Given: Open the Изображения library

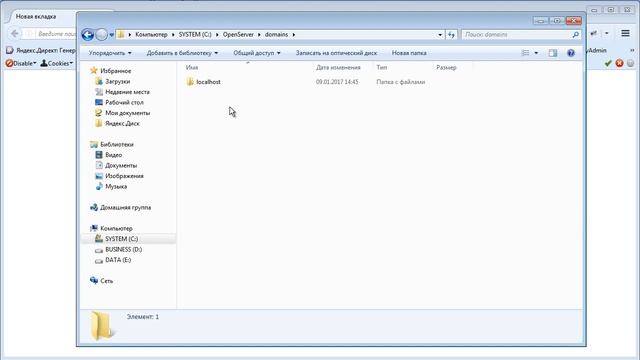Looking at the screenshot, I should pyautogui.click(x=124, y=176).
